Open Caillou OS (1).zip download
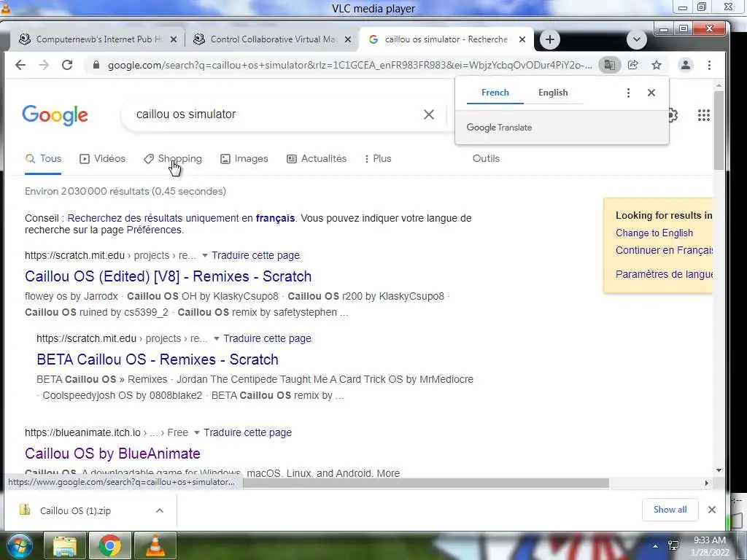Screen dimensions: 747x560 76,510
